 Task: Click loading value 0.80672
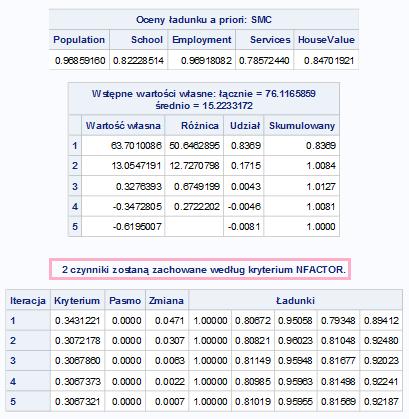253,321
